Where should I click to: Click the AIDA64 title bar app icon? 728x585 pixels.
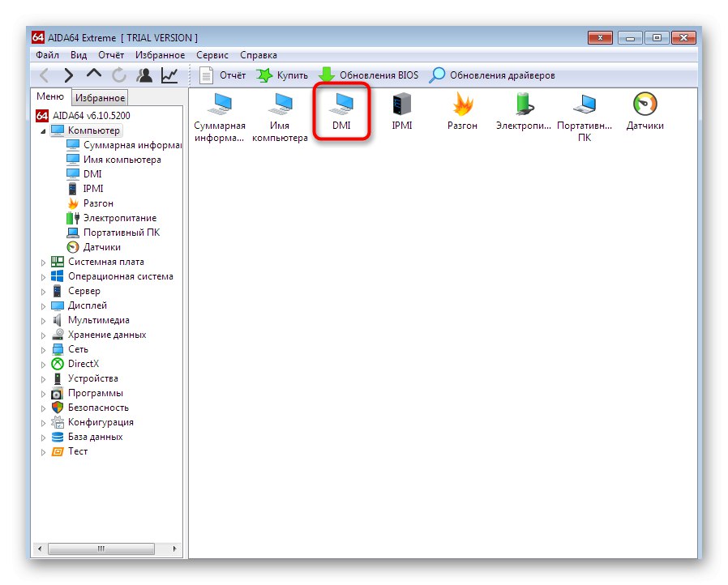coord(38,37)
